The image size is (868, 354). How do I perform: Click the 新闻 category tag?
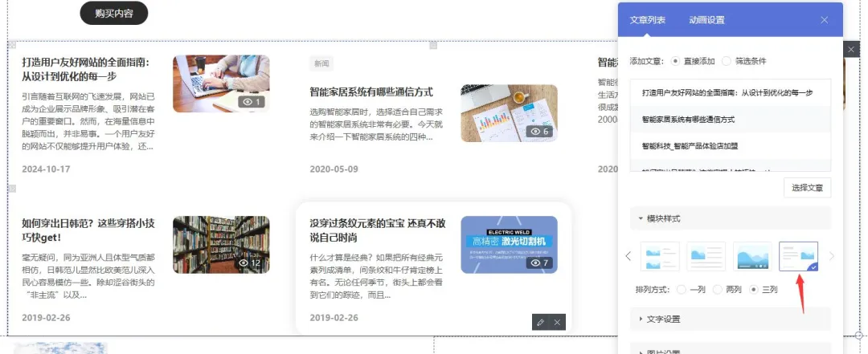[x=321, y=63]
